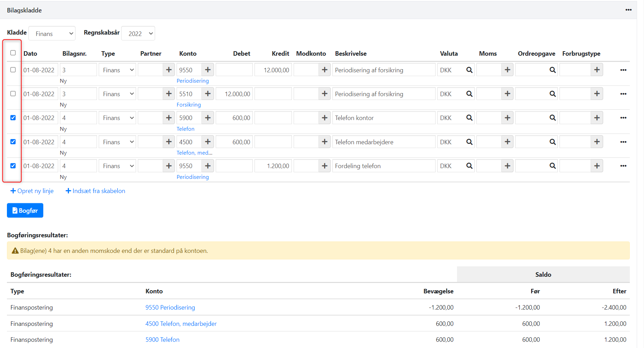
Task: Open the 4500 Telefon, medarbejder account link
Action: (181, 324)
